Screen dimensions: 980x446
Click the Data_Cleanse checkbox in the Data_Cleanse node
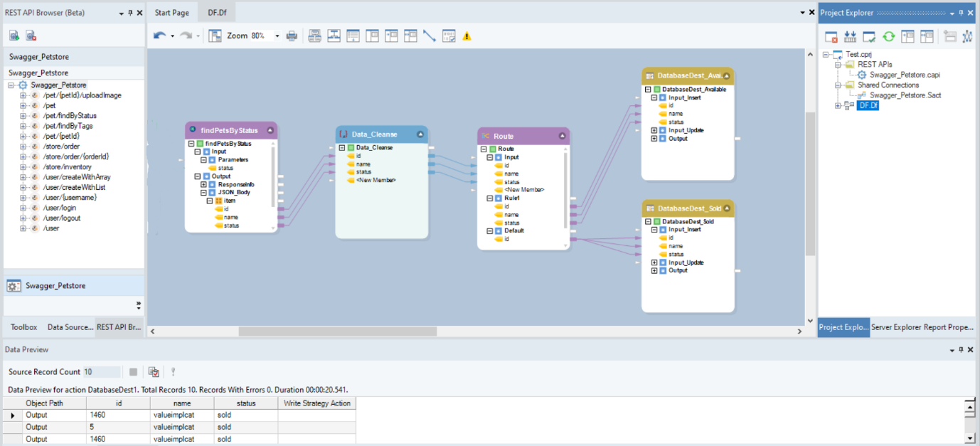[351, 147]
